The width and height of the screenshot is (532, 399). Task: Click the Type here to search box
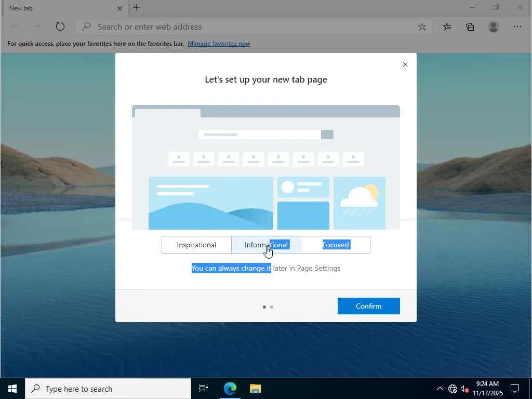click(108, 389)
